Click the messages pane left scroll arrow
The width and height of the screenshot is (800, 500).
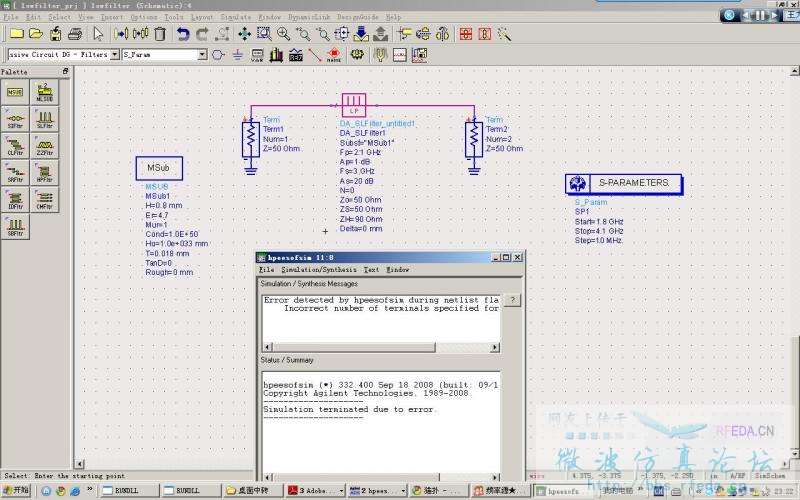pyautogui.click(x=268, y=347)
